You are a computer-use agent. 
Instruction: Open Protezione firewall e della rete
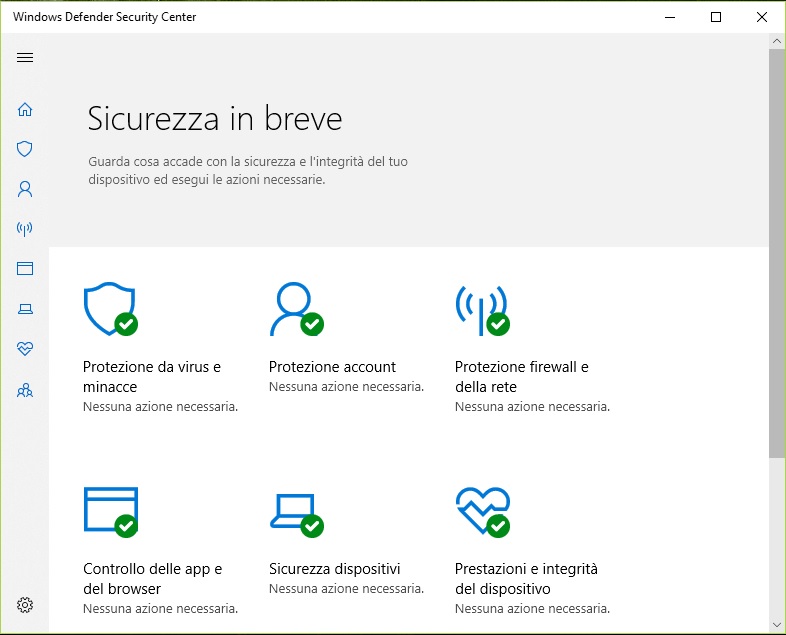click(x=522, y=377)
